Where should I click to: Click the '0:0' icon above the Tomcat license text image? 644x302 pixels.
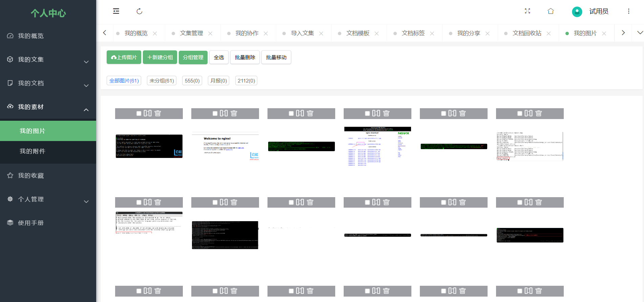click(x=148, y=202)
